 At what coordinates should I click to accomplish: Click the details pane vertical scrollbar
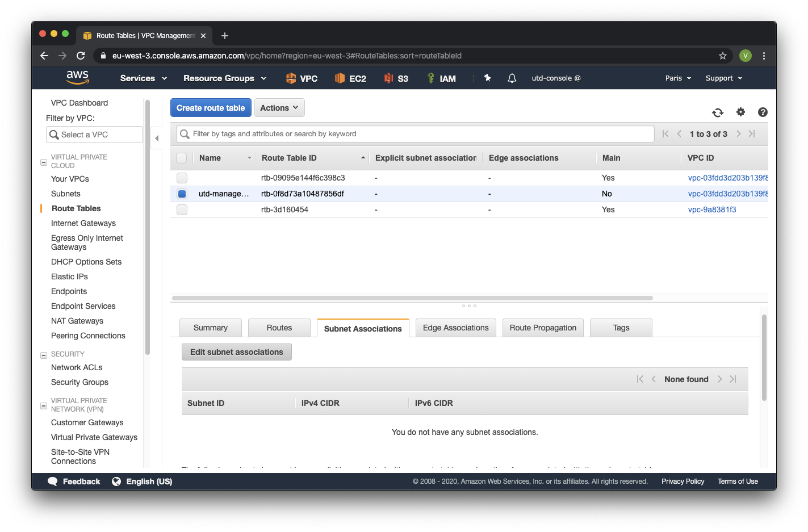point(764,358)
